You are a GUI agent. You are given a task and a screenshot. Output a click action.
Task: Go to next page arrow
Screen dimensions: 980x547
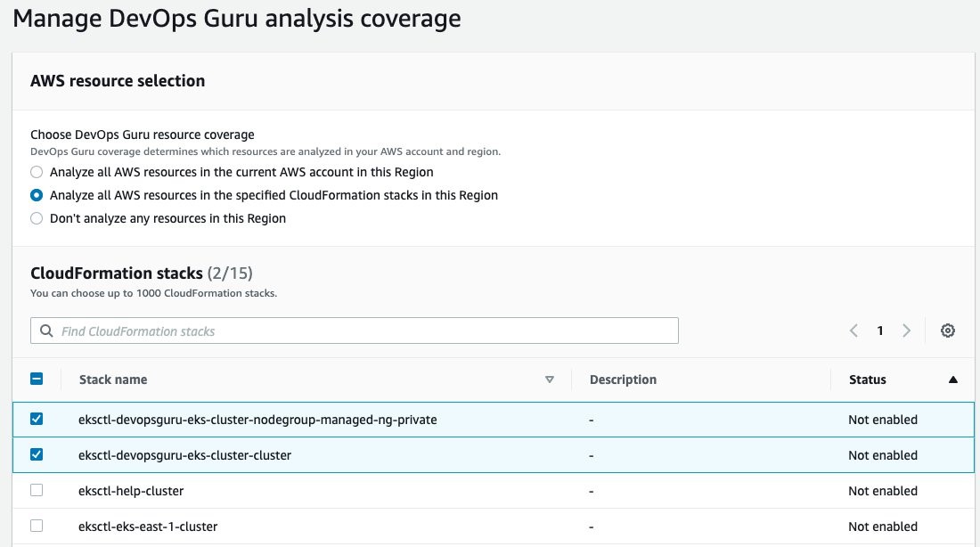(x=906, y=331)
